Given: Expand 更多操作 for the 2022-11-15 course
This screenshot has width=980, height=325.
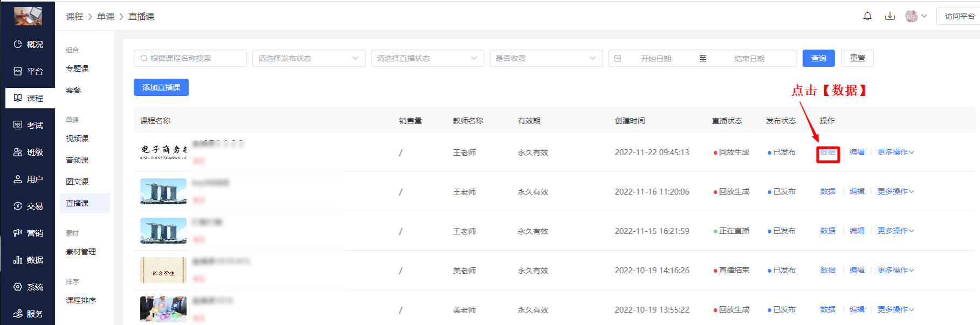Looking at the screenshot, I should [x=896, y=231].
